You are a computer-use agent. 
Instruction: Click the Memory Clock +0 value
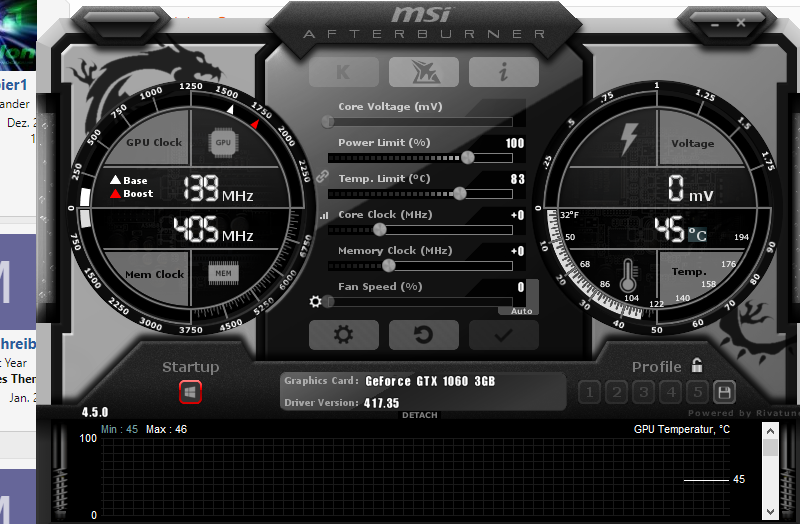tap(517, 251)
